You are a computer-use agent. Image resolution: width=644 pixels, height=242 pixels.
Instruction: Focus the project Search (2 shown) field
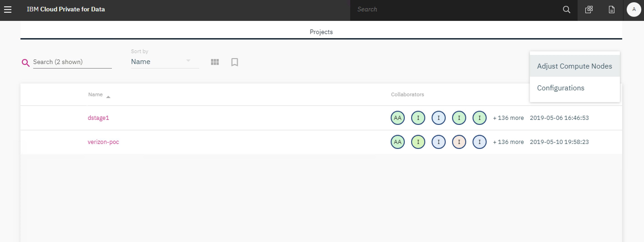(72, 62)
